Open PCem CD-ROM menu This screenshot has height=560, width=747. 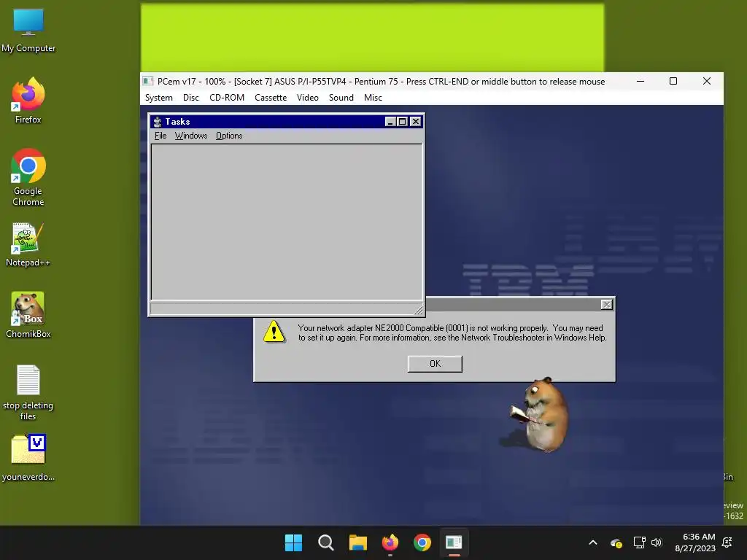[227, 98]
